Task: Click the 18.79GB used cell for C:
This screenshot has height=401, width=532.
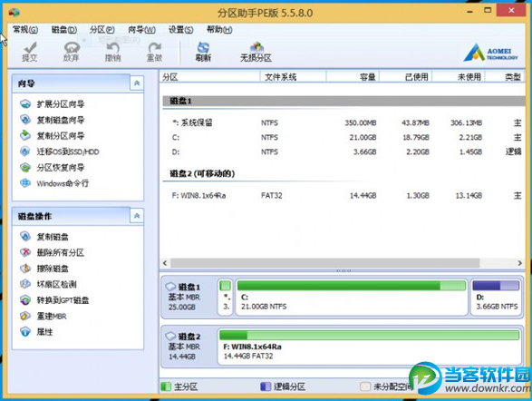Action: pos(416,137)
